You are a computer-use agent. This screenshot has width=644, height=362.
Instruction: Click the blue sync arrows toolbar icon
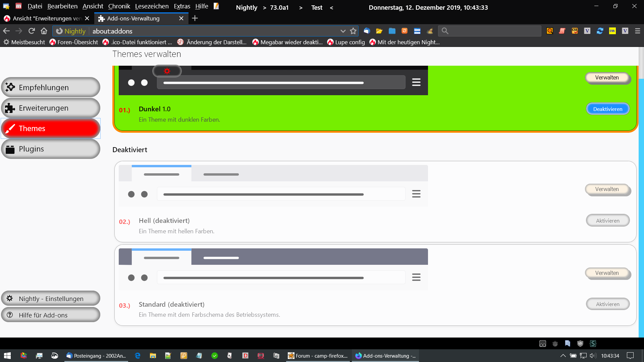coord(600,31)
